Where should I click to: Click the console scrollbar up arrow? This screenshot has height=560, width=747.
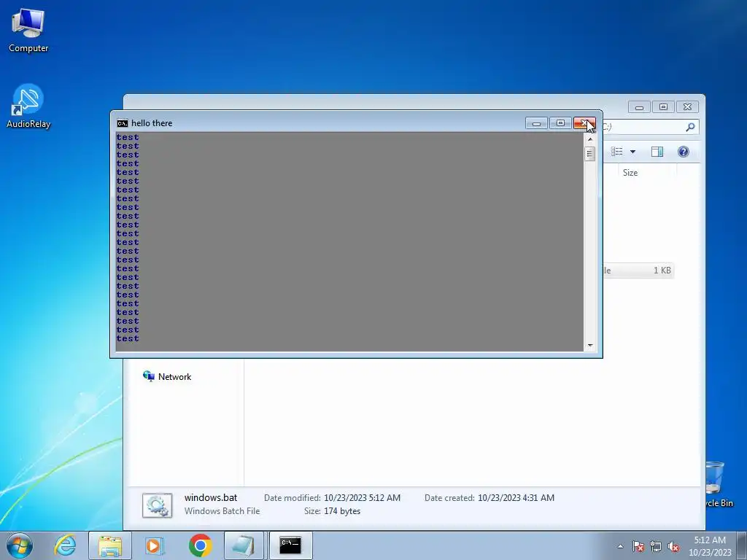pos(589,139)
